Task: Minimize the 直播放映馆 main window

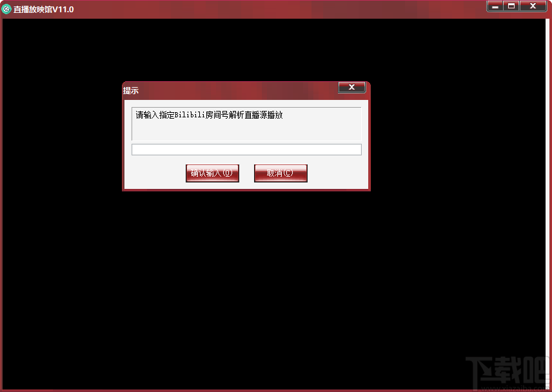Action: 495,6
